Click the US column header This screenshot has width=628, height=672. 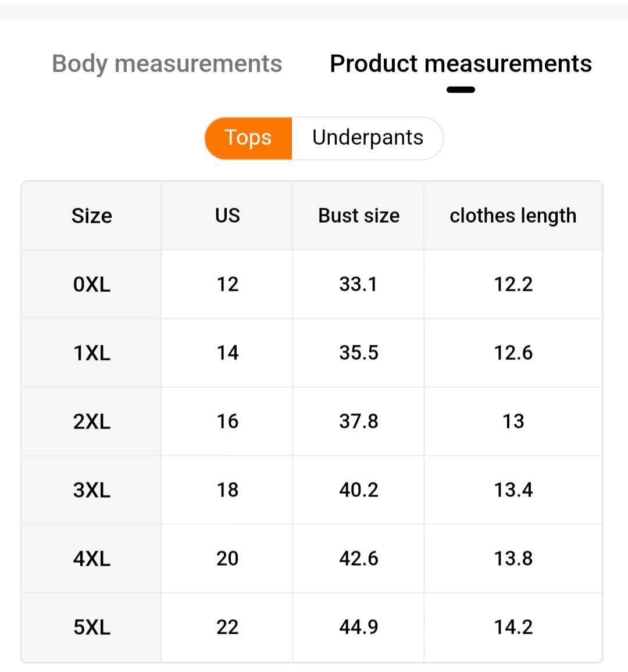227,216
